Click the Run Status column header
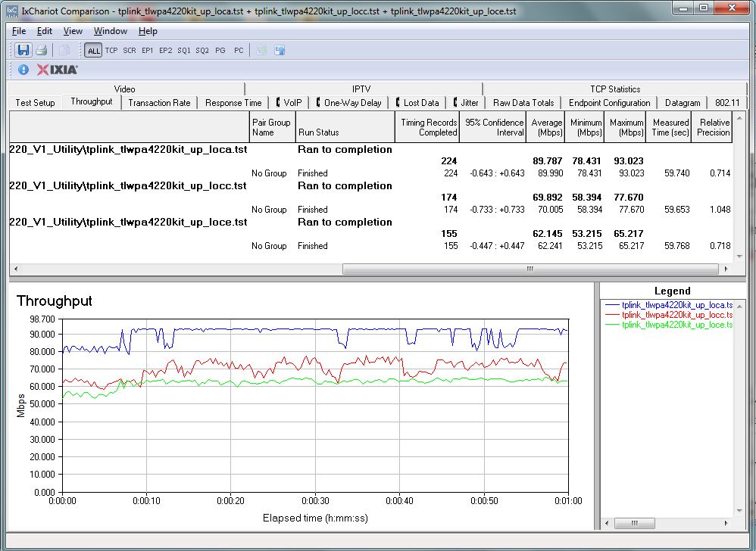Image resolution: width=756 pixels, height=551 pixels. pos(345,127)
